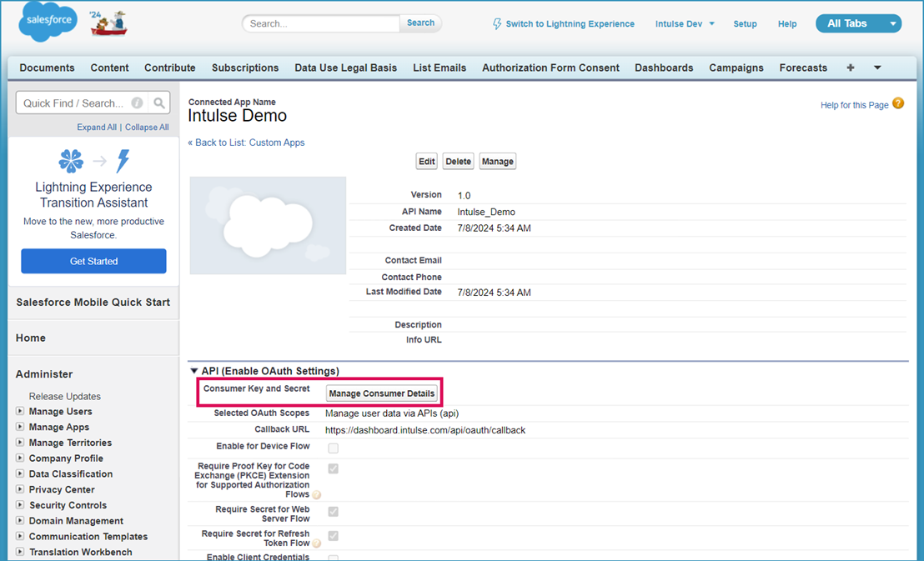Expand the Privacy Center tree node
This screenshot has width=924, height=561.
[20, 489]
